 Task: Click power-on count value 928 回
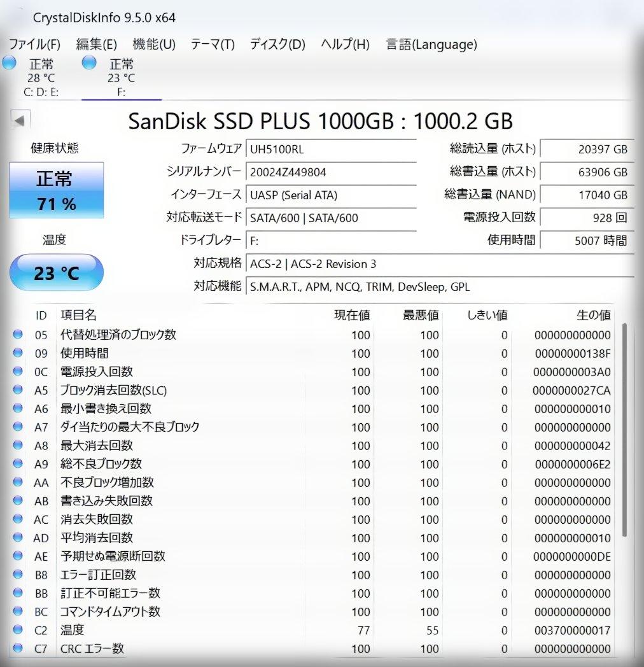[587, 218]
